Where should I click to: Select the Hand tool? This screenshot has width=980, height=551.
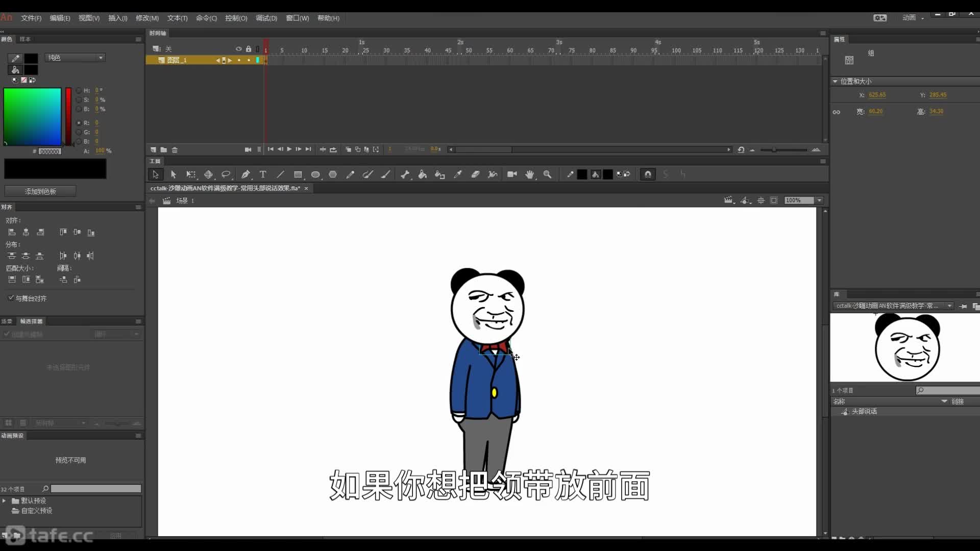pyautogui.click(x=530, y=174)
